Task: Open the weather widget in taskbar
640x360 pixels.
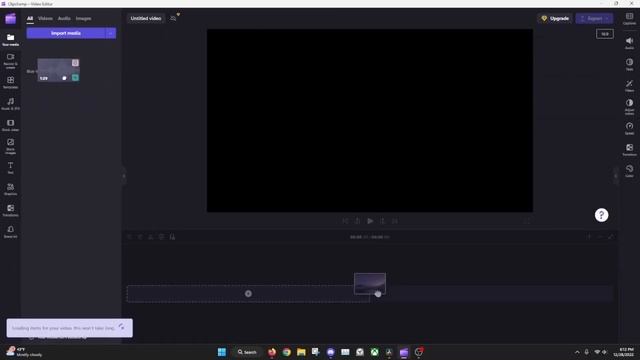Action: point(24,352)
